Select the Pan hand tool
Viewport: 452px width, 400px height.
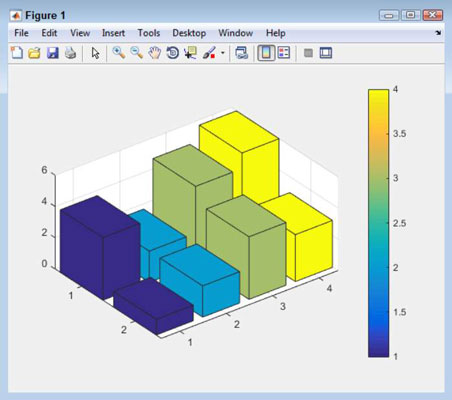click(x=155, y=53)
